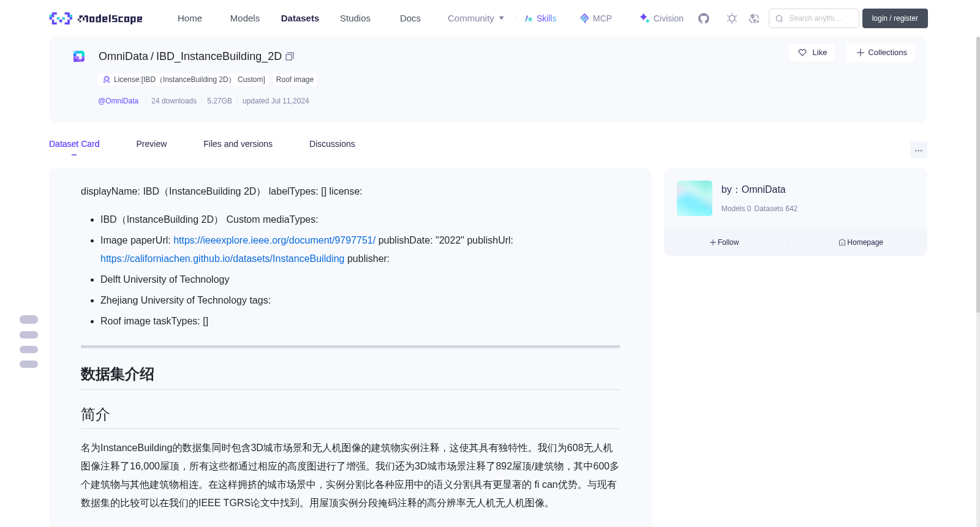
Task: Open the Docs menu item
Action: [410, 18]
